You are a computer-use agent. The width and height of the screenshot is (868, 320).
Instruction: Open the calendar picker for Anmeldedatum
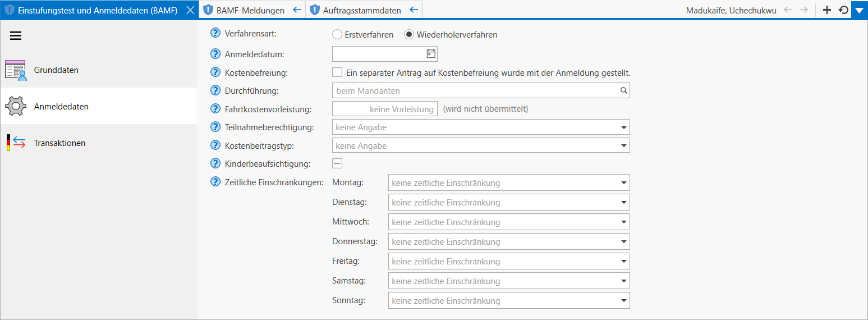431,54
